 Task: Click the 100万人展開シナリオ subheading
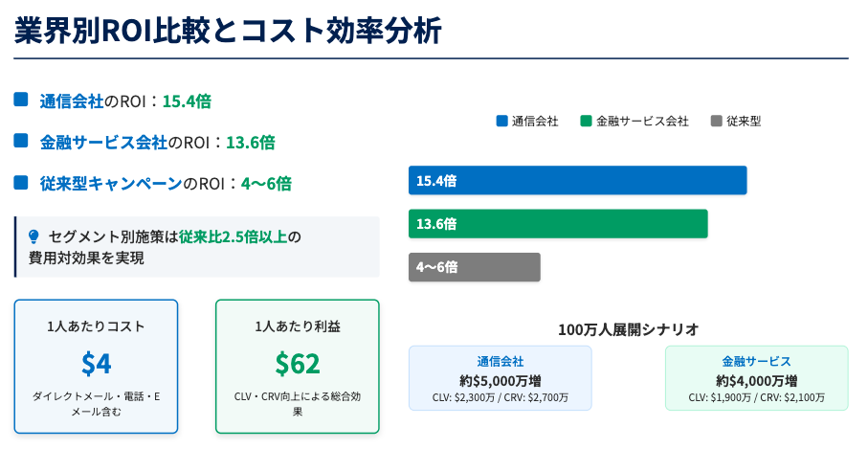coord(628,329)
